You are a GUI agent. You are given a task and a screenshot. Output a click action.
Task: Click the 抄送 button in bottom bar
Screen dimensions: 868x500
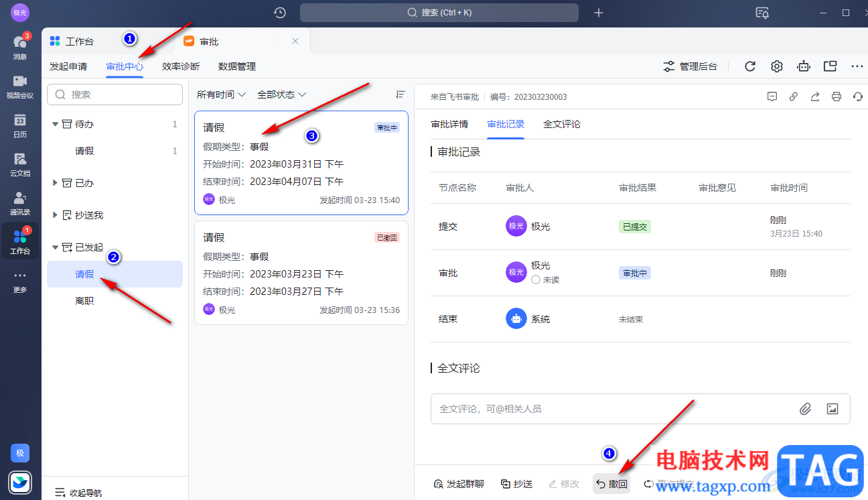(x=516, y=484)
